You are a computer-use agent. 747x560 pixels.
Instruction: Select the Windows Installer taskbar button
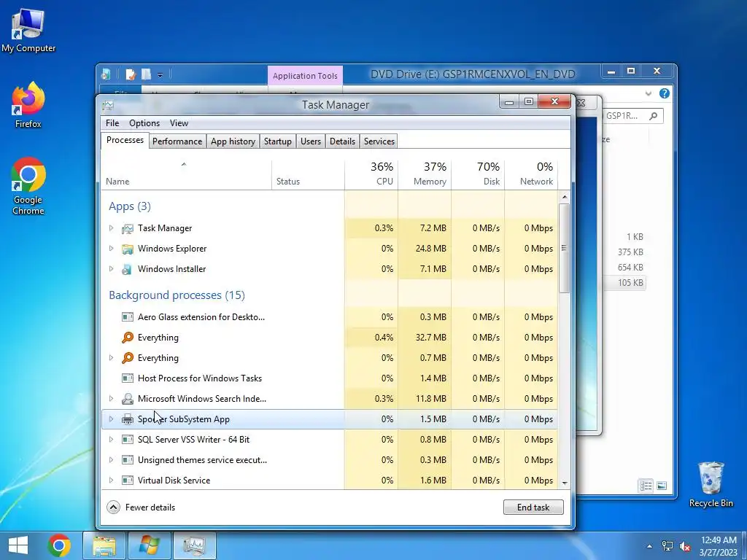(150, 545)
